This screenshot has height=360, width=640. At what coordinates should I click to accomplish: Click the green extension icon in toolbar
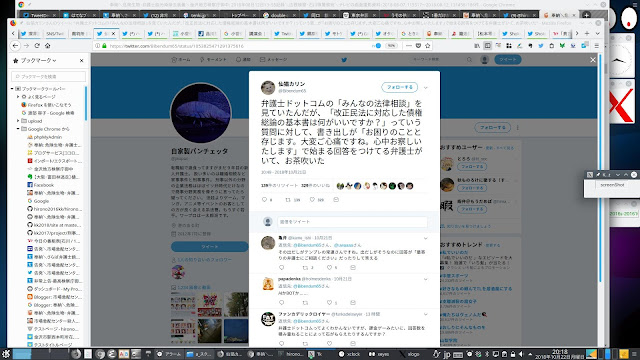tap(562, 46)
